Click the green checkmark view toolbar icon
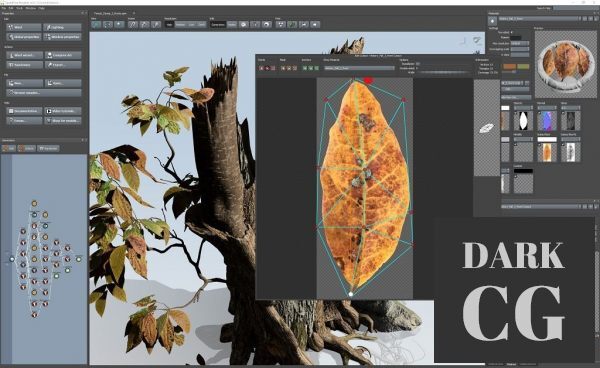Viewport: 600px width, 368px height. point(292,24)
